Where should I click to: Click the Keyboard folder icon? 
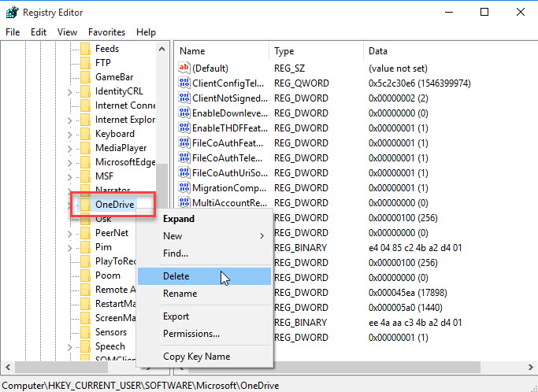[x=85, y=134]
